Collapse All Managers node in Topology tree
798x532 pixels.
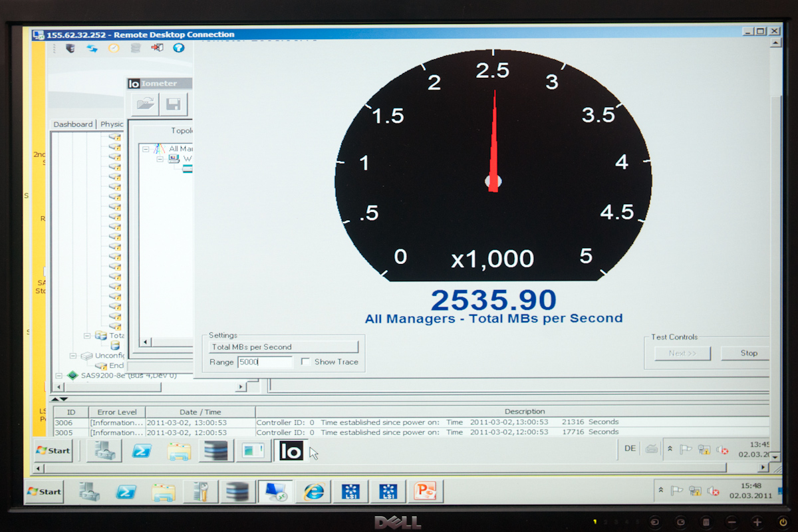(x=146, y=149)
